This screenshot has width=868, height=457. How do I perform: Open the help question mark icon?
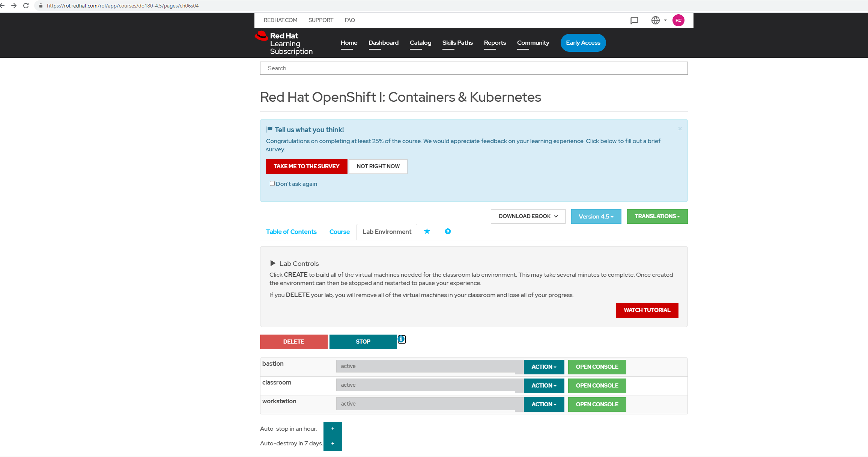[447, 232]
